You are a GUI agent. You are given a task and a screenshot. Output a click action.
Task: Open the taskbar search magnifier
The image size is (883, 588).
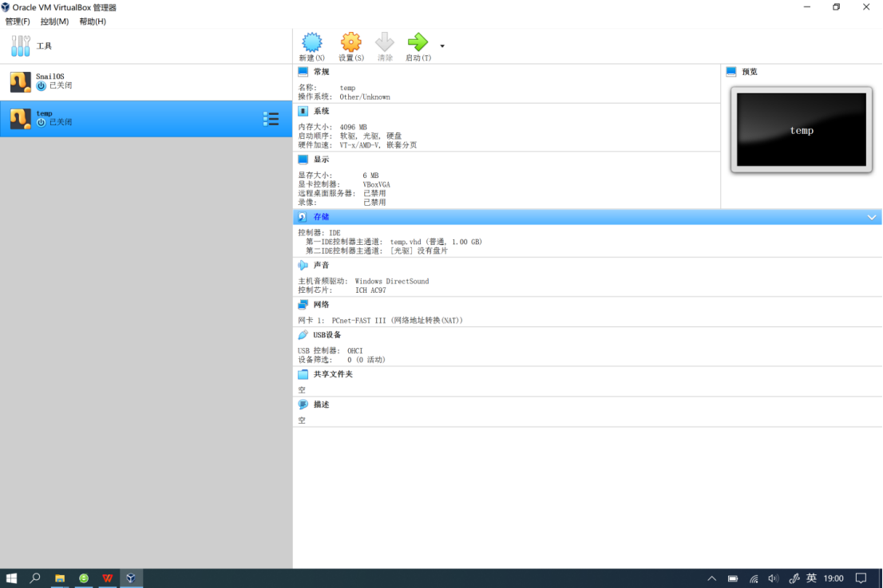[x=35, y=578]
